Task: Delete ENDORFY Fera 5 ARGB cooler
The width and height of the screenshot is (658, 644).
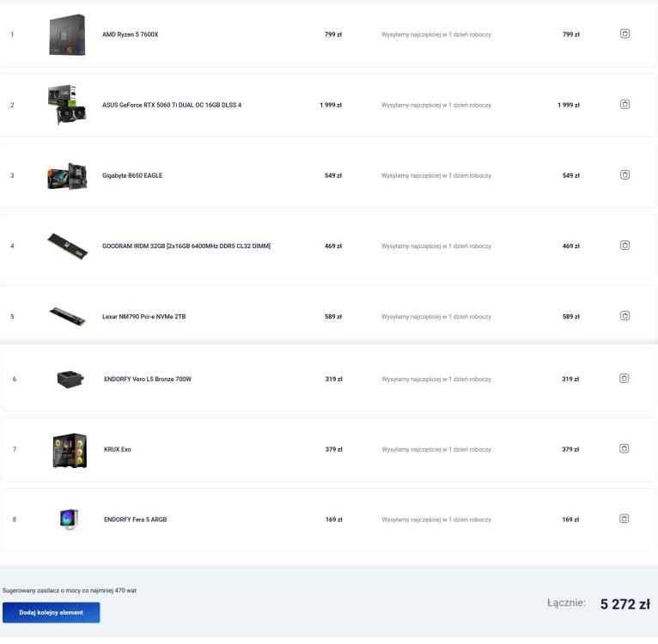Action: tap(624, 519)
